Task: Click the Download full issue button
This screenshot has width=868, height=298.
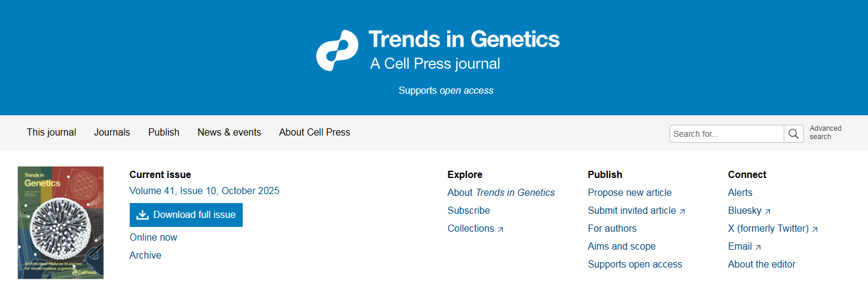Action: click(x=186, y=215)
